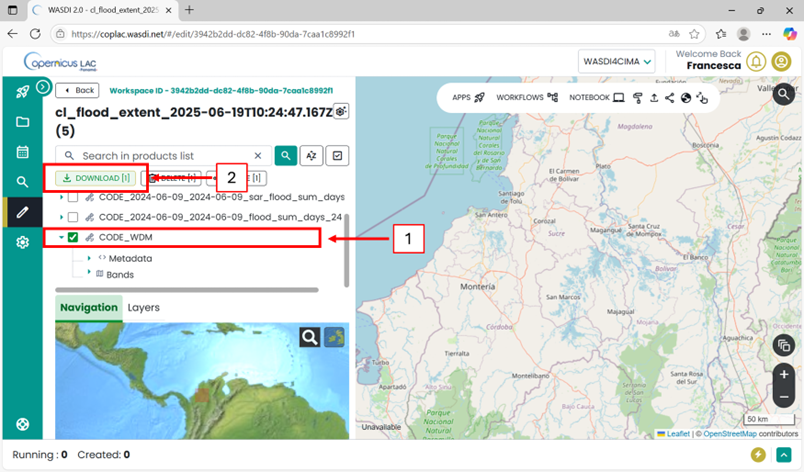
Task: Run the green products search button
Action: 286,156
